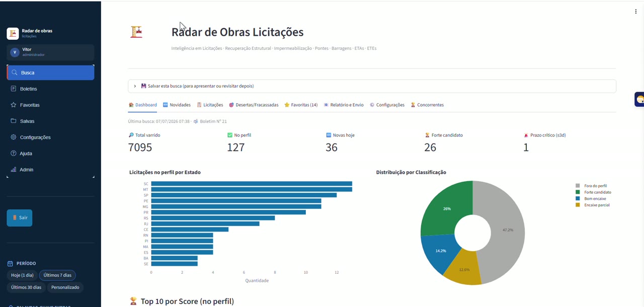Open the Vitor user avatar
The height and width of the screenshot is (307, 644).
point(15,52)
